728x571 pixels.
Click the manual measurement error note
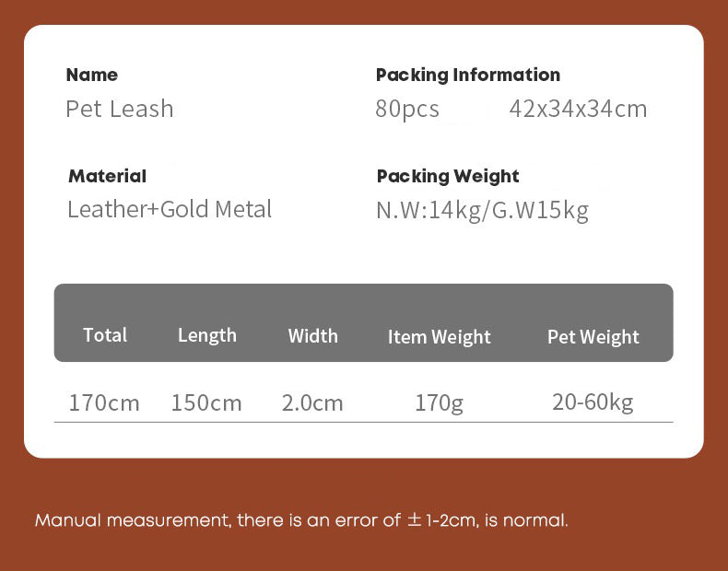301,520
